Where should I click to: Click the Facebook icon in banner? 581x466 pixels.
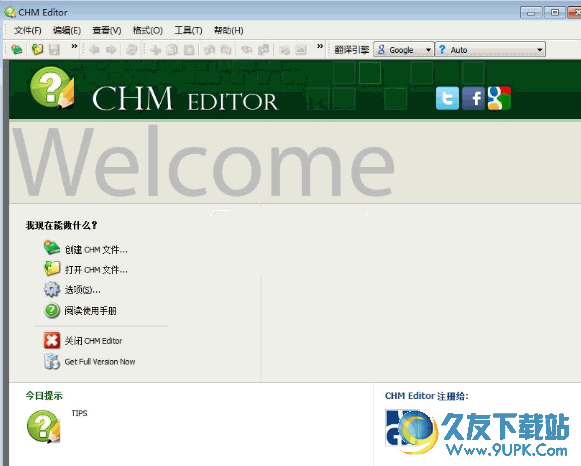coord(473,98)
